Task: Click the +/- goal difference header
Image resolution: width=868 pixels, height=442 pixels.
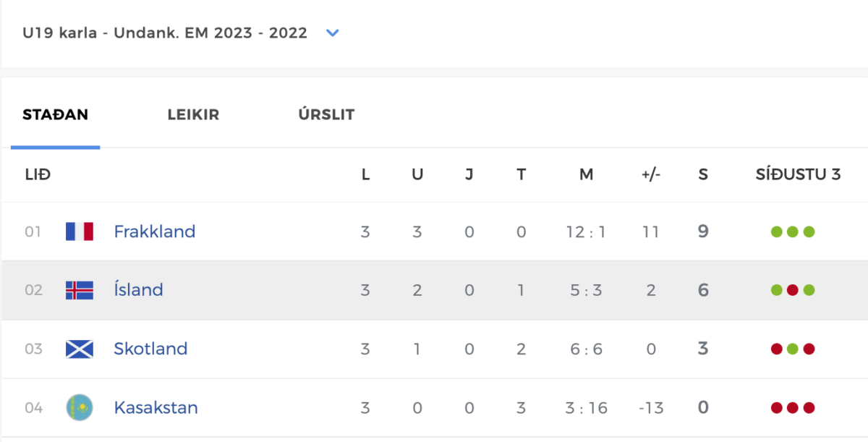Action: tap(651, 175)
